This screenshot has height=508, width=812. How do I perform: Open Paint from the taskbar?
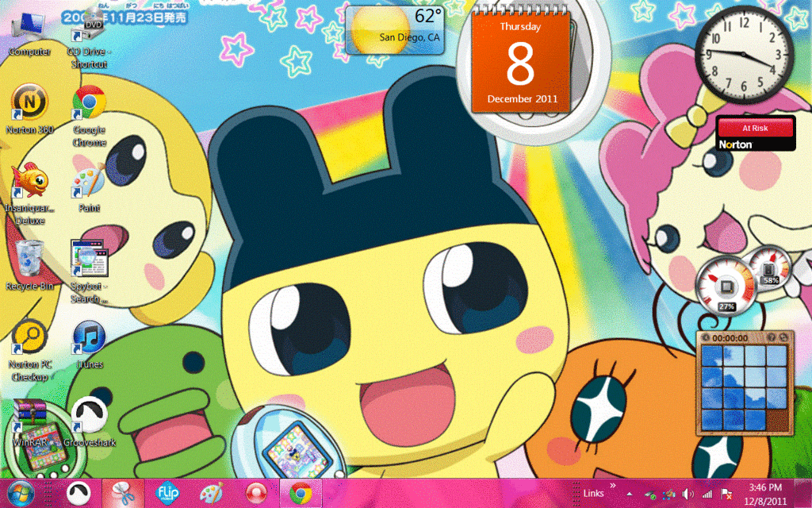point(212,494)
